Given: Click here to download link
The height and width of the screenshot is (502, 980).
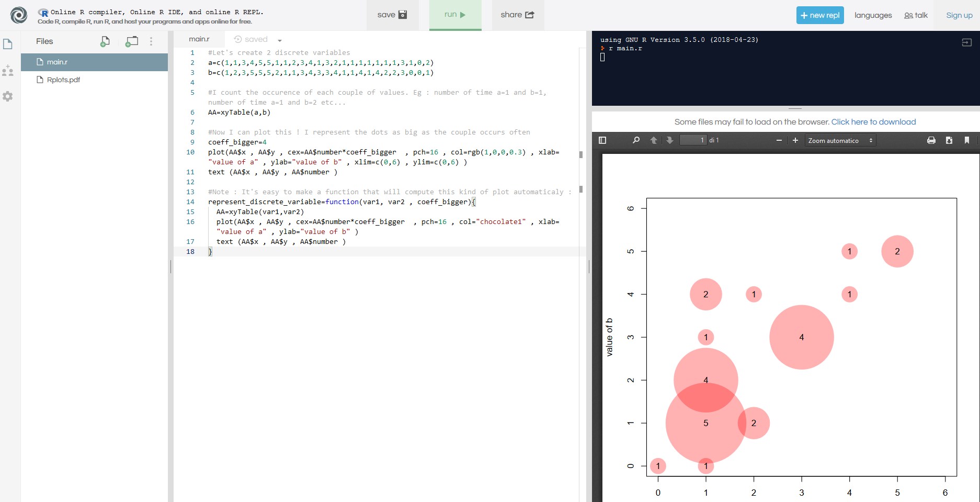Looking at the screenshot, I should [x=873, y=122].
